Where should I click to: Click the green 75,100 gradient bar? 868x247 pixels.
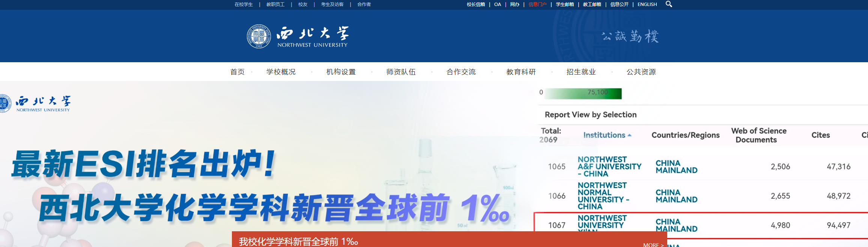pos(583,93)
